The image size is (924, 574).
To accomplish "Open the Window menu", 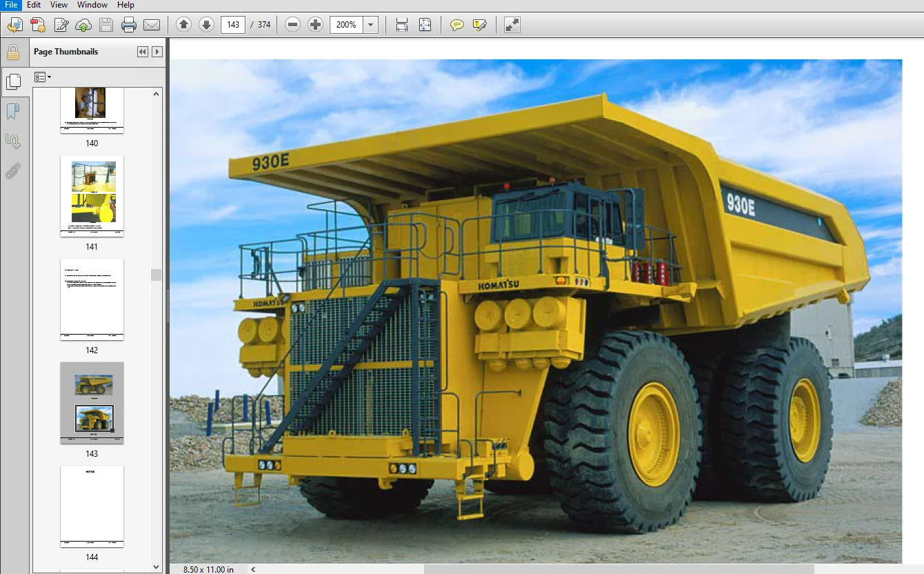I will 92,5.
